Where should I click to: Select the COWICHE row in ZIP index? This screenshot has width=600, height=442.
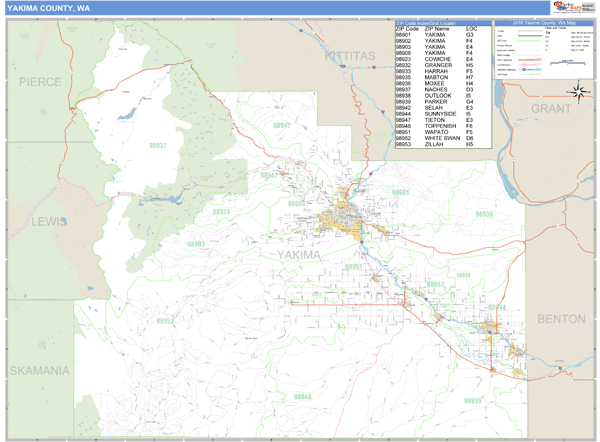(x=435, y=59)
